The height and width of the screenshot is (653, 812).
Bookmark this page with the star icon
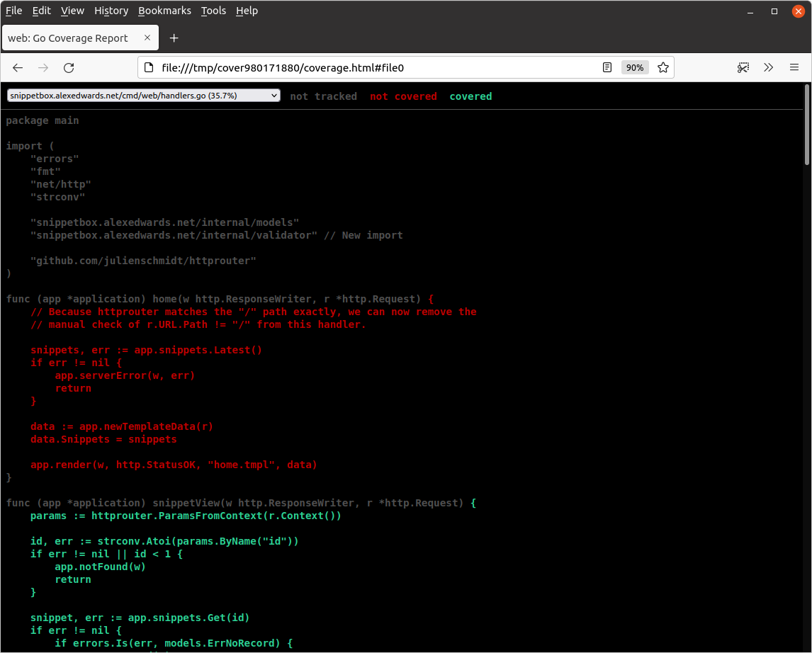click(663, 67)
